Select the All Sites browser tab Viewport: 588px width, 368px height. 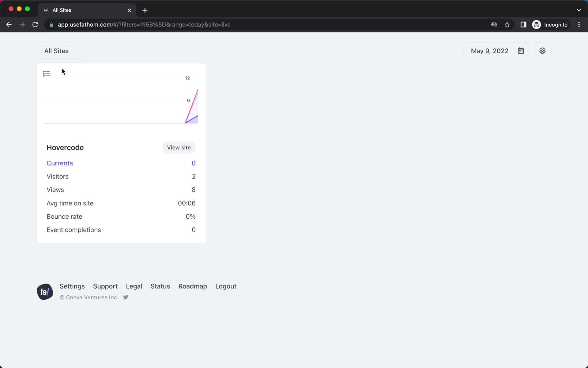click(x=87, y=10)
